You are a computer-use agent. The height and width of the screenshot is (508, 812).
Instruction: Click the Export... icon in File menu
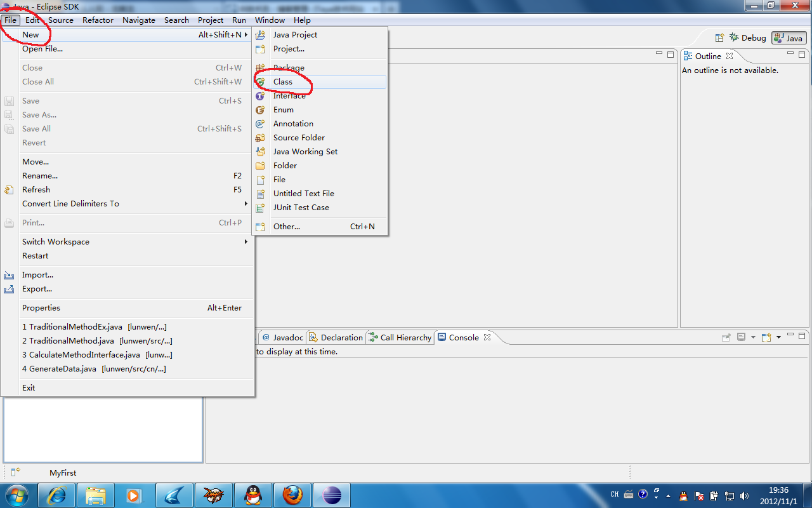click(10, 289)
